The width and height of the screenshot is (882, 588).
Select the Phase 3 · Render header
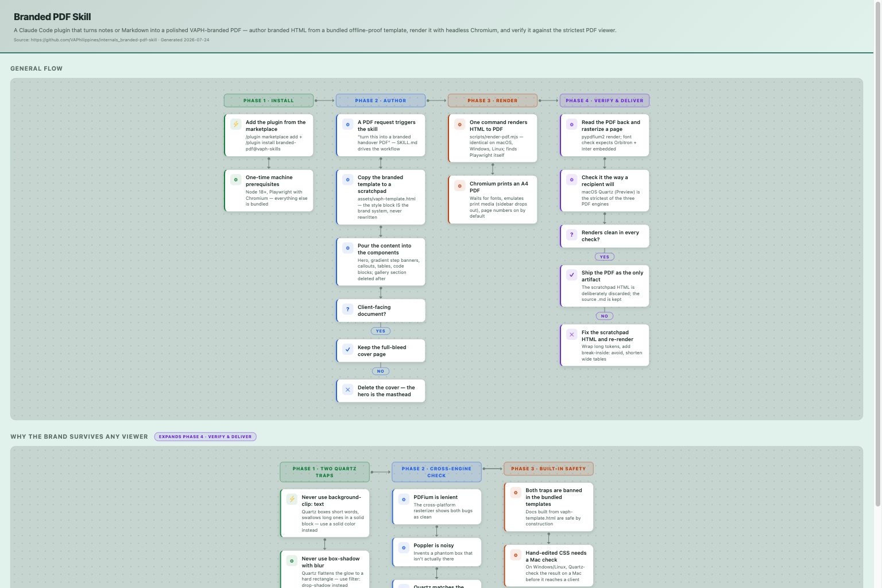point(493,100)
